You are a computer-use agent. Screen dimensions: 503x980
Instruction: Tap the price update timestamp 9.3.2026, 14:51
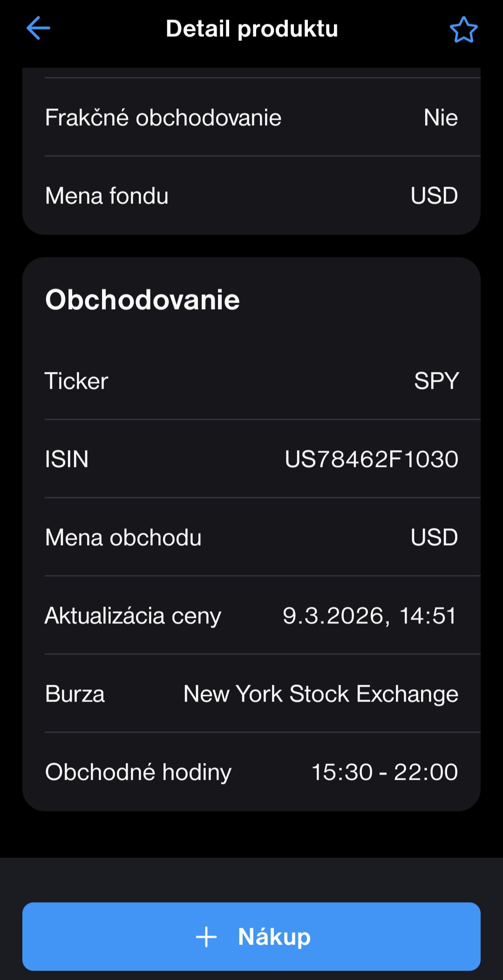369,615
